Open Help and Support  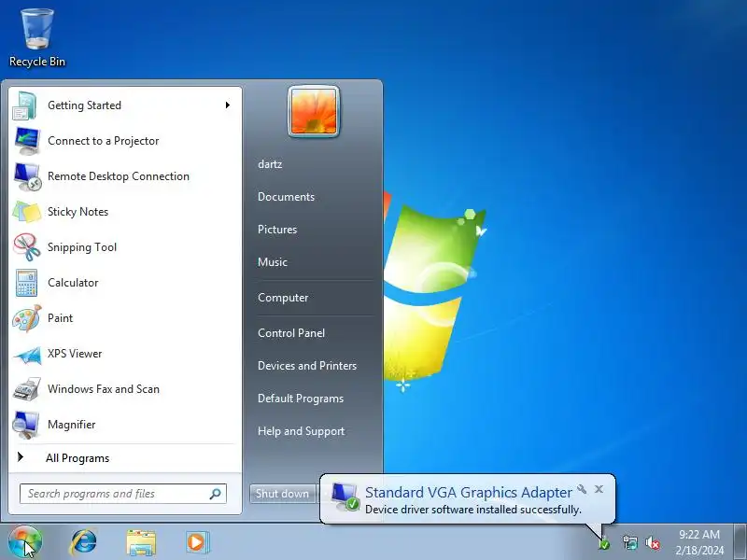301,431
